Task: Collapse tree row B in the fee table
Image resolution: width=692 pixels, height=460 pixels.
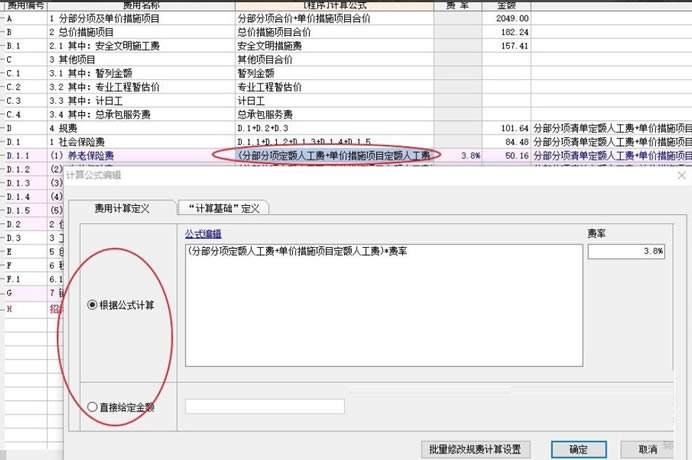Action: pos(3,32)
